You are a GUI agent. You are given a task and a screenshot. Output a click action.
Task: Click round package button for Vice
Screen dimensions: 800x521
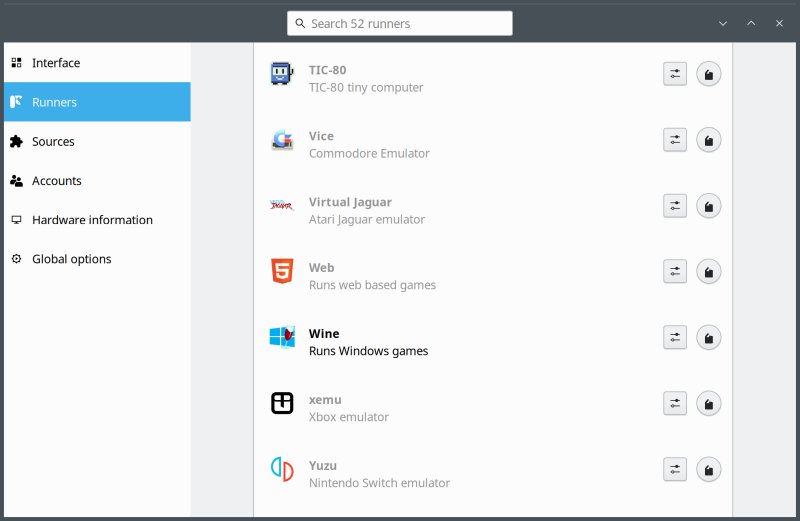[708, 140]
